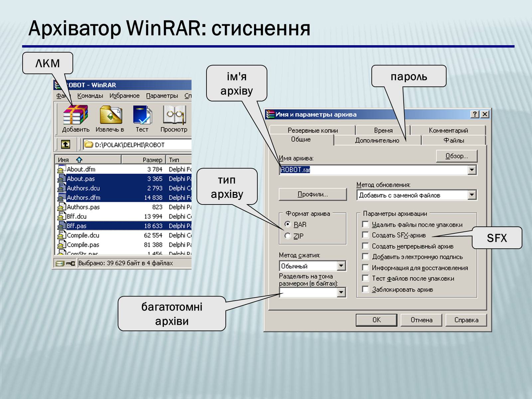Enable Создать непрерывный архив checkbox
532x399 pixels.
pos(365,246)
